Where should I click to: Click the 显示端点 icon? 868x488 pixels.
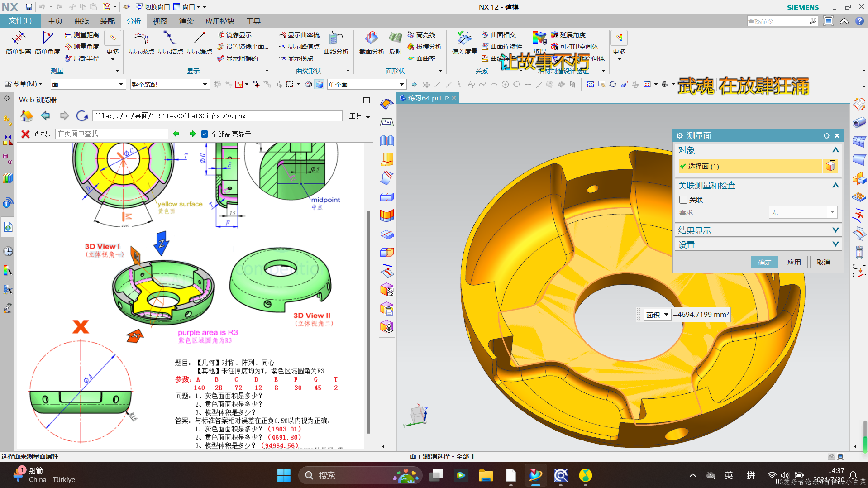[x=200, y=43]
